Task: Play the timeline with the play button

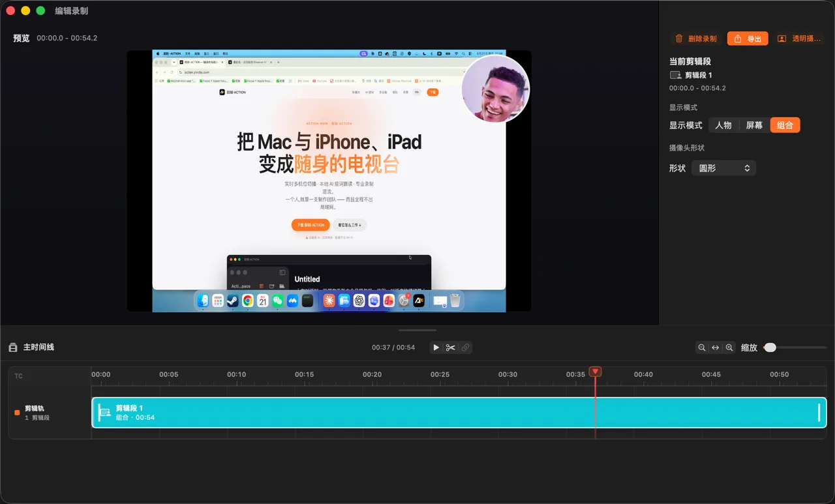Action: click(x=436, y=348)
